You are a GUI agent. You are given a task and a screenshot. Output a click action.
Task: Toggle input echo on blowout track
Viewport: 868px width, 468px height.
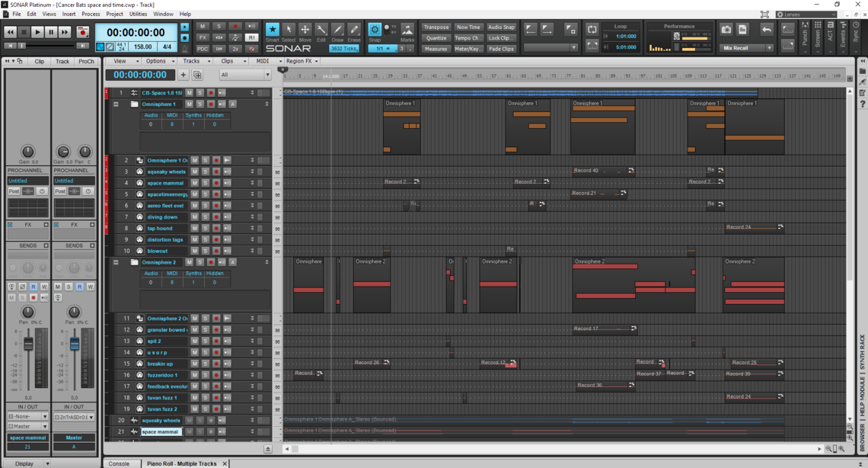coord(227,251)
